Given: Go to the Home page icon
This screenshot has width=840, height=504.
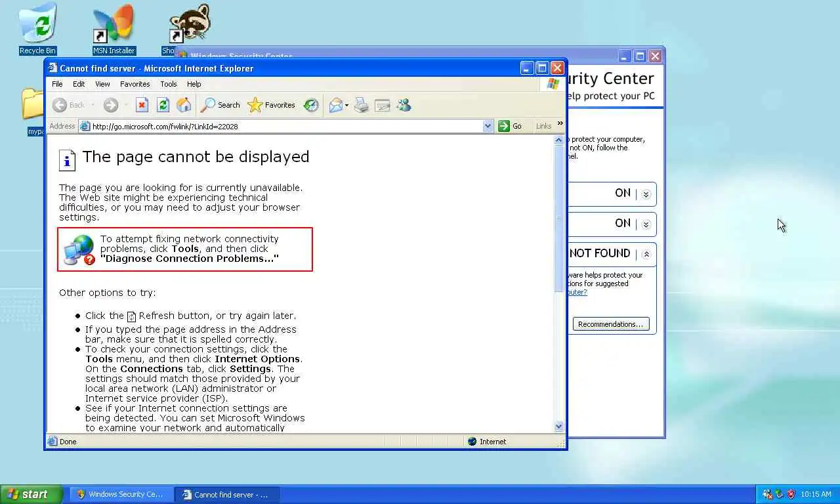Looking at the screenshot, I should click(184, 105).
